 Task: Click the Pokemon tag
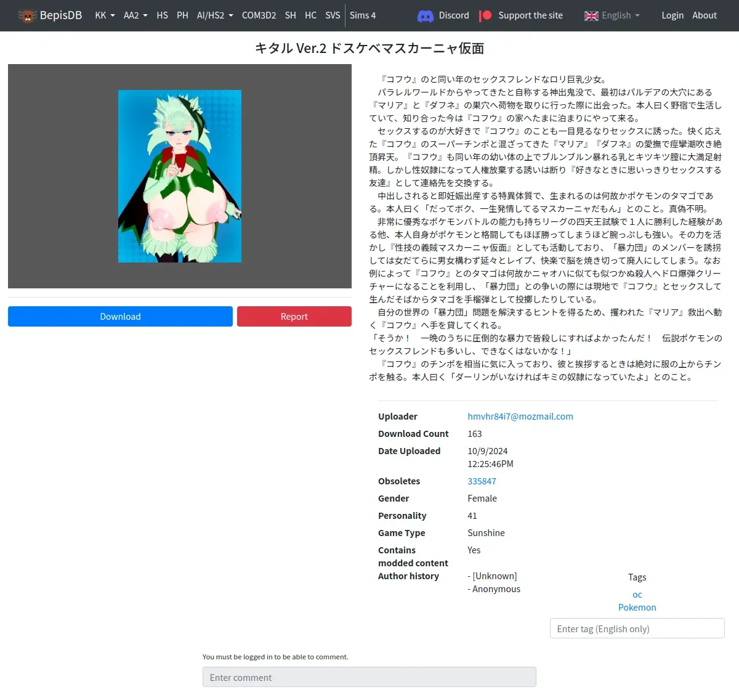pyautogui.click(x=637, y=608)
